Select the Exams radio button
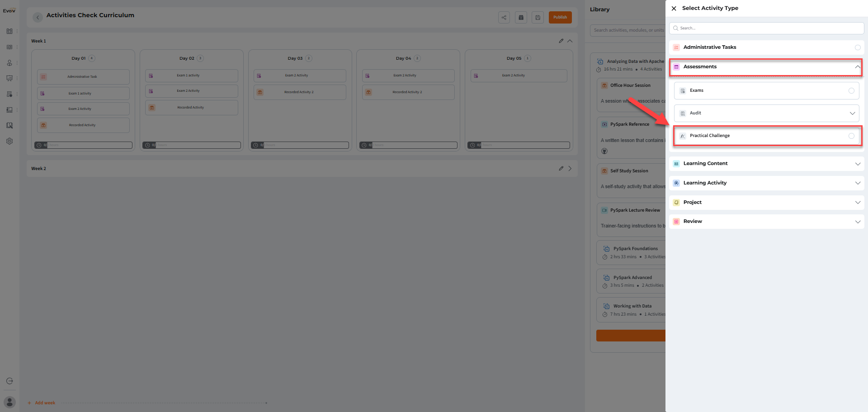868x412 pixels. point(851,91)
